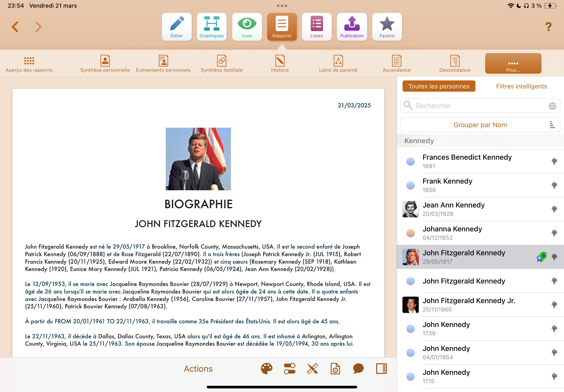Viewport: 564px width, 392px height.
Task: Open Grouper par Nom dropdown
Action: click(480, 125)
